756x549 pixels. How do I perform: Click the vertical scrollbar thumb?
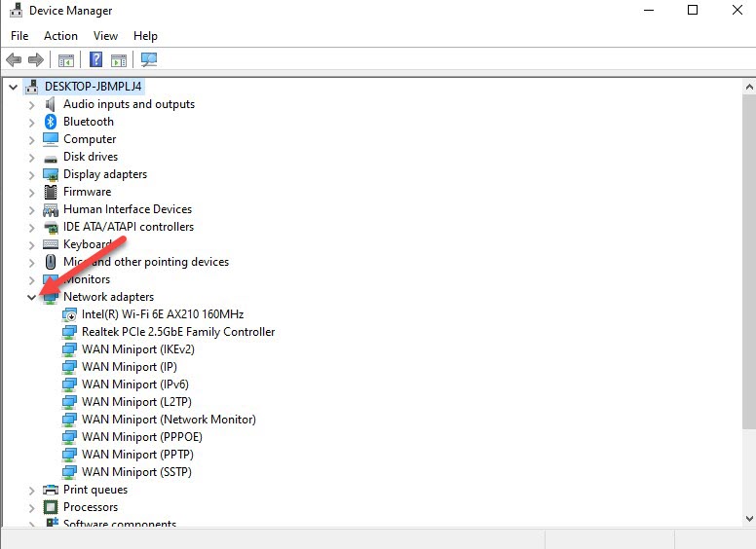(749, 262)
